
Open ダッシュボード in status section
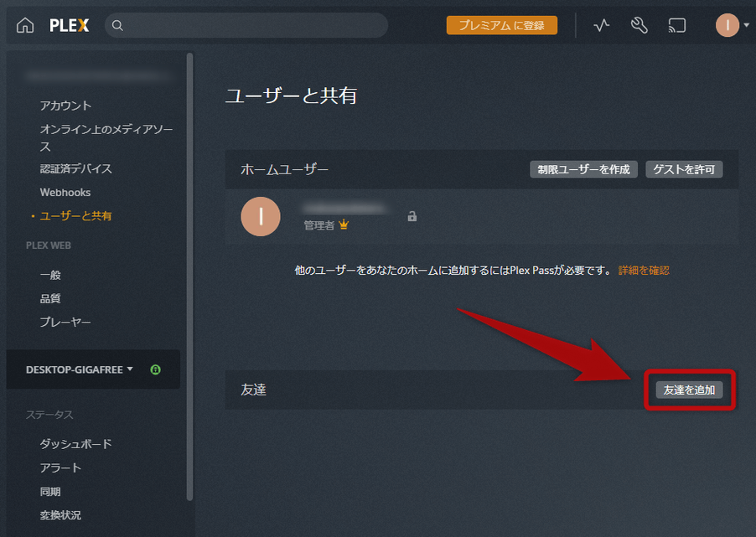(x=75, y=444)
